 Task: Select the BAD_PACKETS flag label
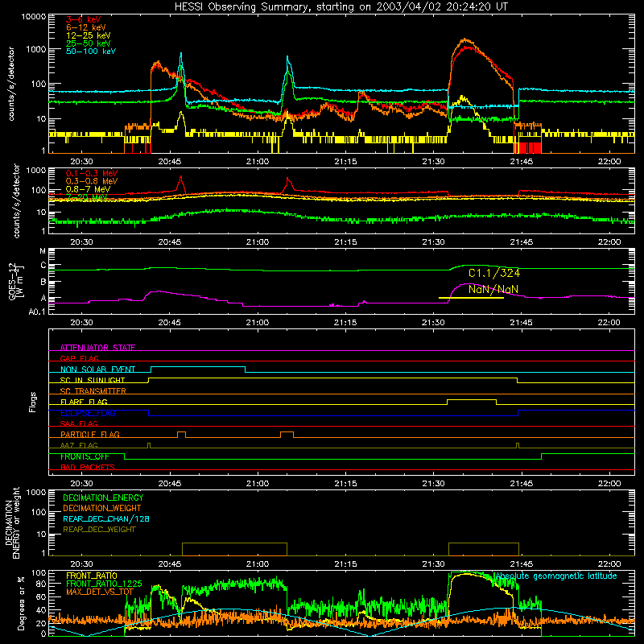coord(88,467)
